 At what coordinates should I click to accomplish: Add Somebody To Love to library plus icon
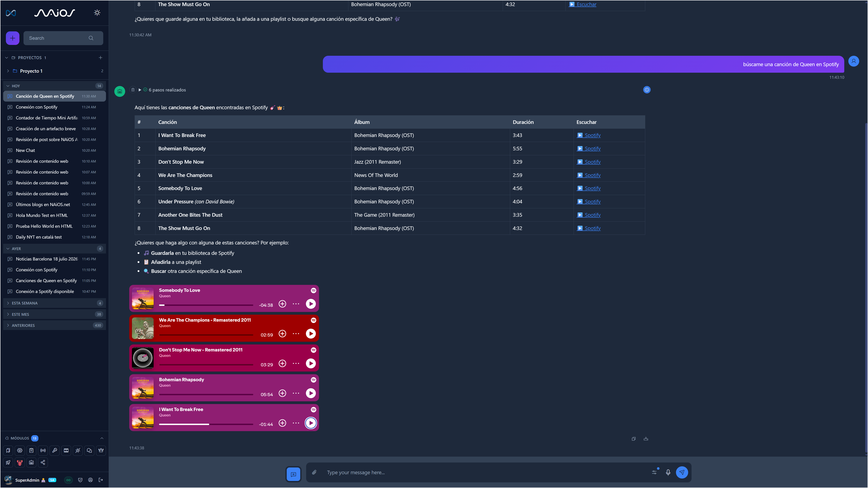pos(282,304)
